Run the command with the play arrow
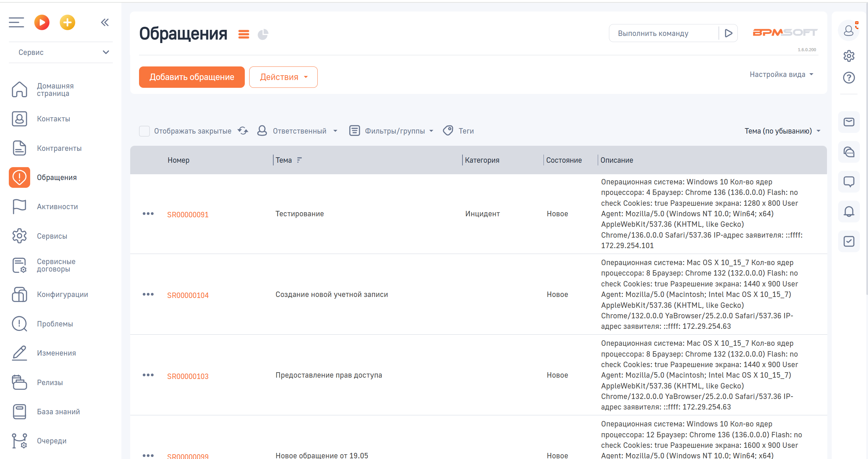The height and width of the screenshot is (459, 868). (729, 33)
